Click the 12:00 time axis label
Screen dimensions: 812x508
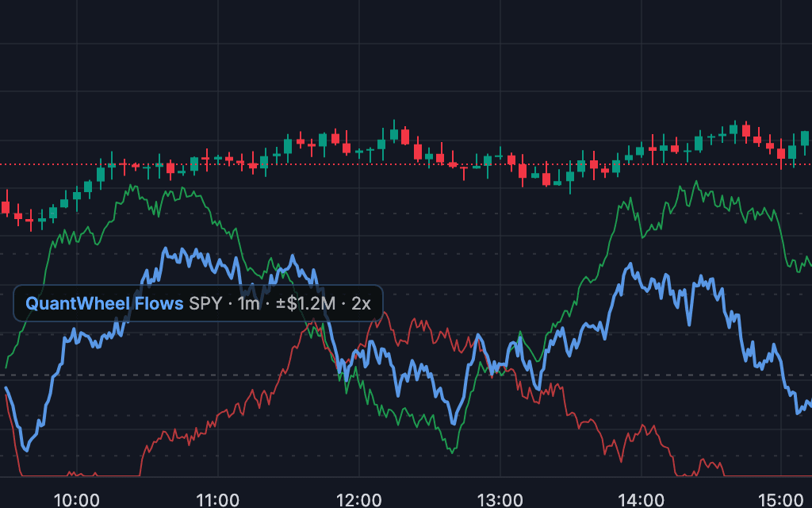(x=359, y=500)
